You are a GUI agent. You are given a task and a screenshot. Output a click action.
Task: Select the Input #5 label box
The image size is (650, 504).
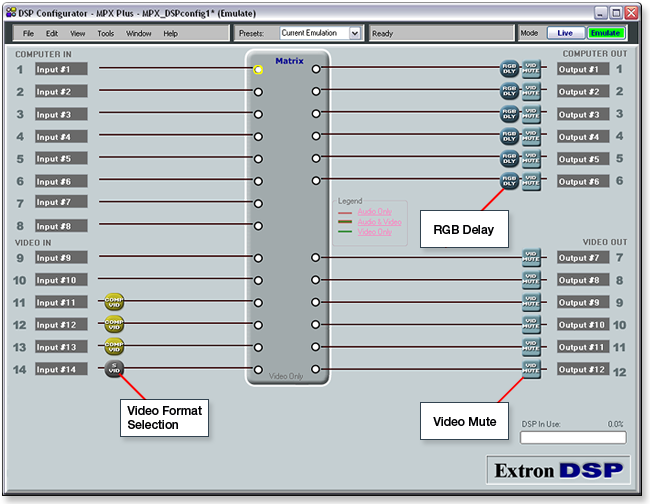tap(60, 159)
